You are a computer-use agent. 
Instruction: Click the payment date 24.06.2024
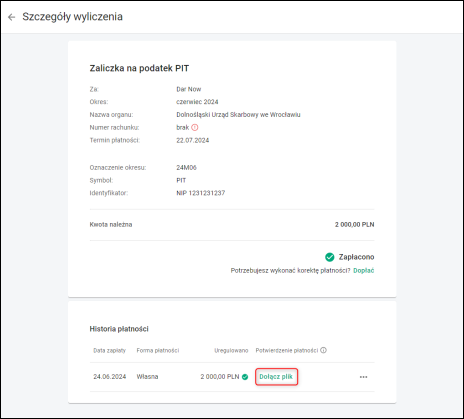[x=110, y=377]
